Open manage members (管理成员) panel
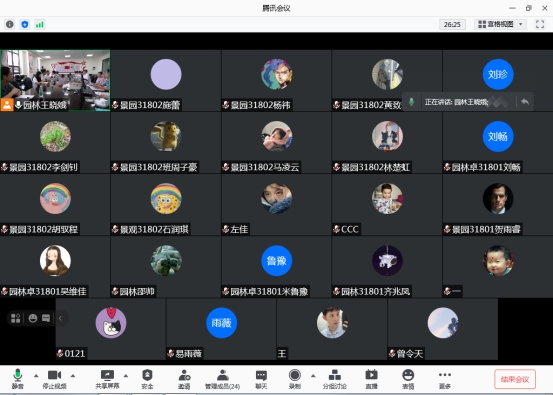Image resolution: width=553 pixels, height=395 pixels. point(223,379)
